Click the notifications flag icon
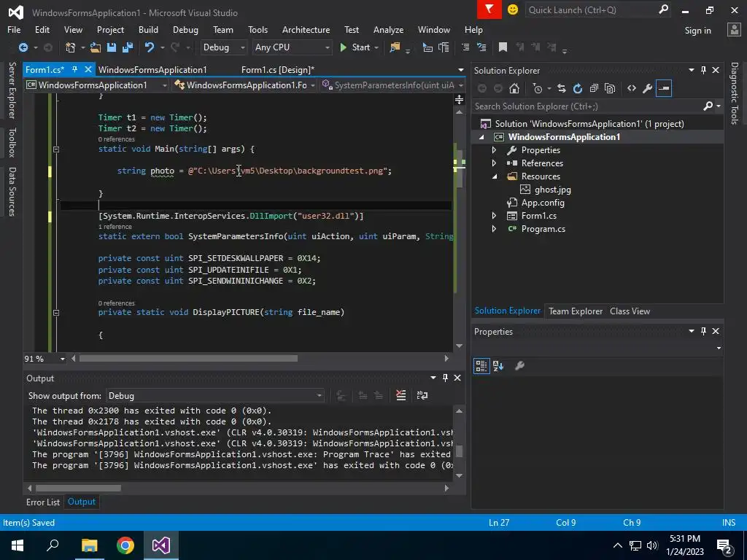The width and height of the screenshot is (747, 560). [489, 9]
